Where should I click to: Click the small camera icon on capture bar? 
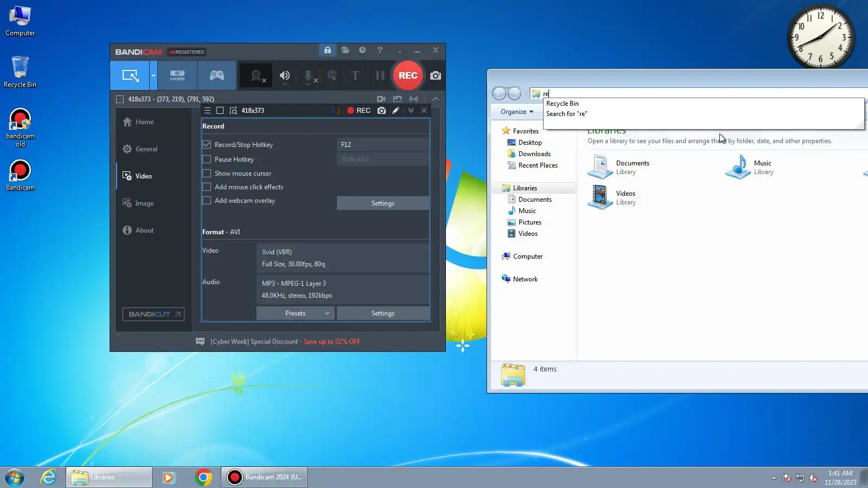(x=382, y=111)
